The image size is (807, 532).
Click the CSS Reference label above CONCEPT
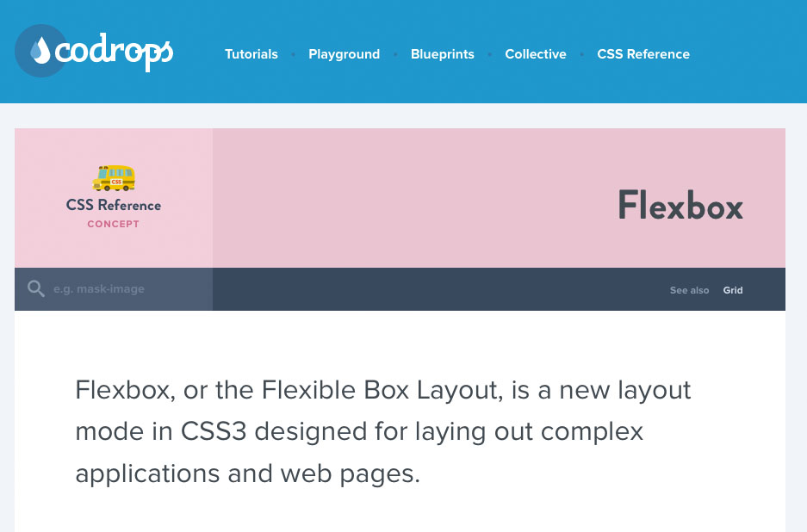tap(113, 206)
